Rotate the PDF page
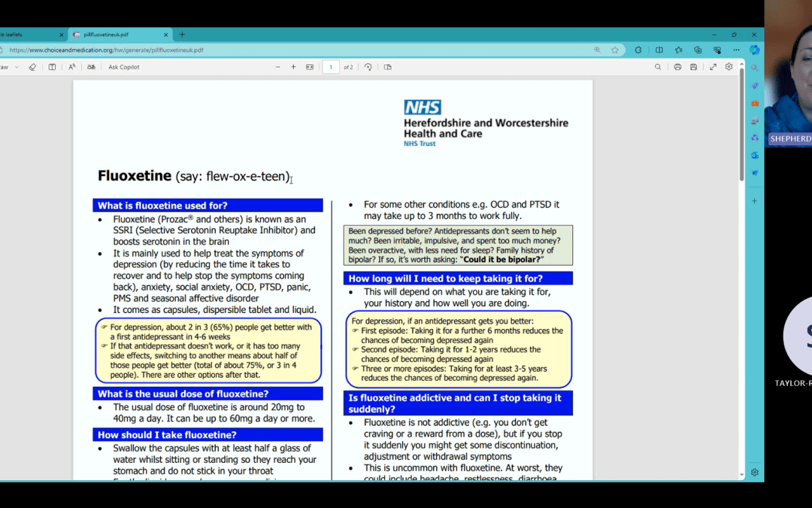This screenshot has width=812, height=508. pyautogui.click(x=368, y=66)
